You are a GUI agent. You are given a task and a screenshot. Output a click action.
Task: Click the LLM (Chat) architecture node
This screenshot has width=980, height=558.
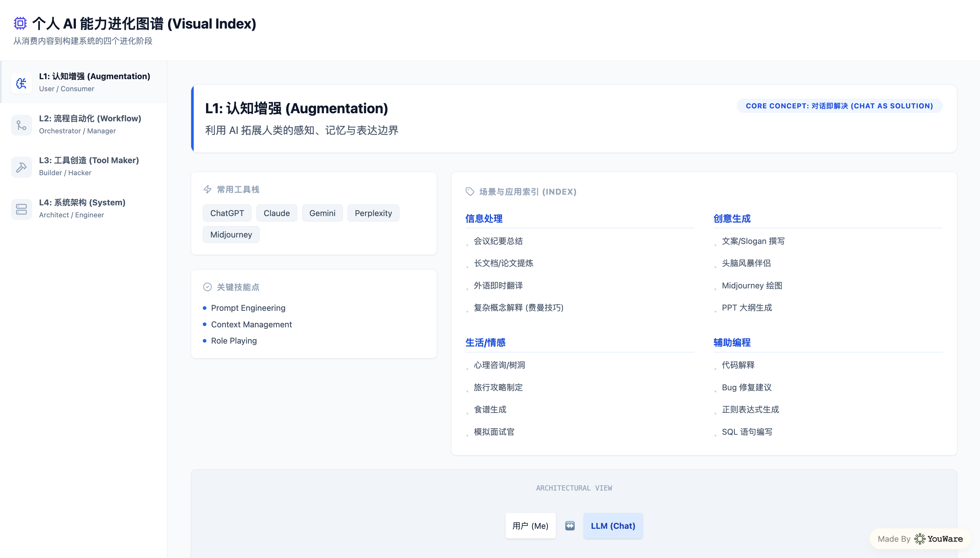(613, 526)
